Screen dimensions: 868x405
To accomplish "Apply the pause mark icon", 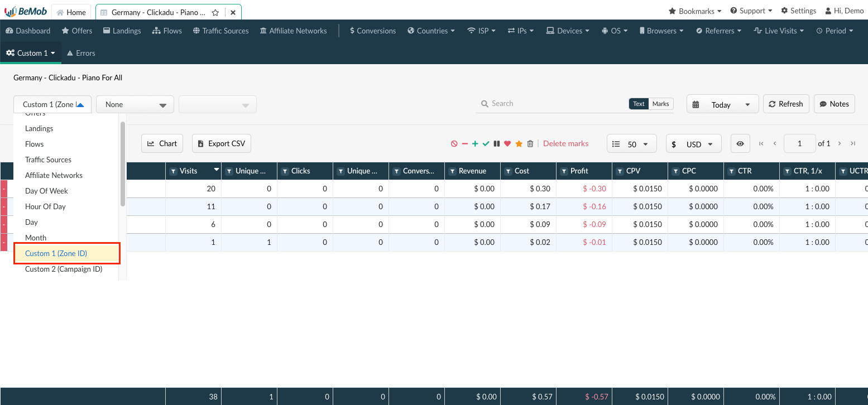I will pos(496,144).
